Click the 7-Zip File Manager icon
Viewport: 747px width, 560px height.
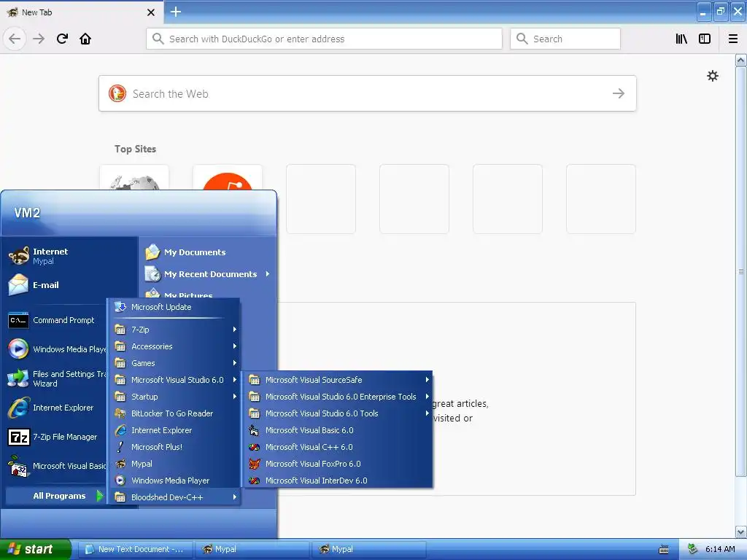point(18,437)
